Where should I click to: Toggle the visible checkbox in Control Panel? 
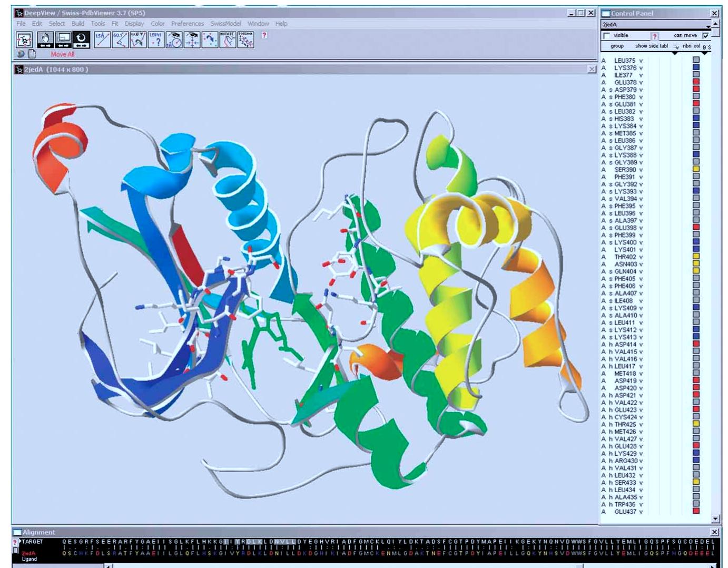[606, 35]
